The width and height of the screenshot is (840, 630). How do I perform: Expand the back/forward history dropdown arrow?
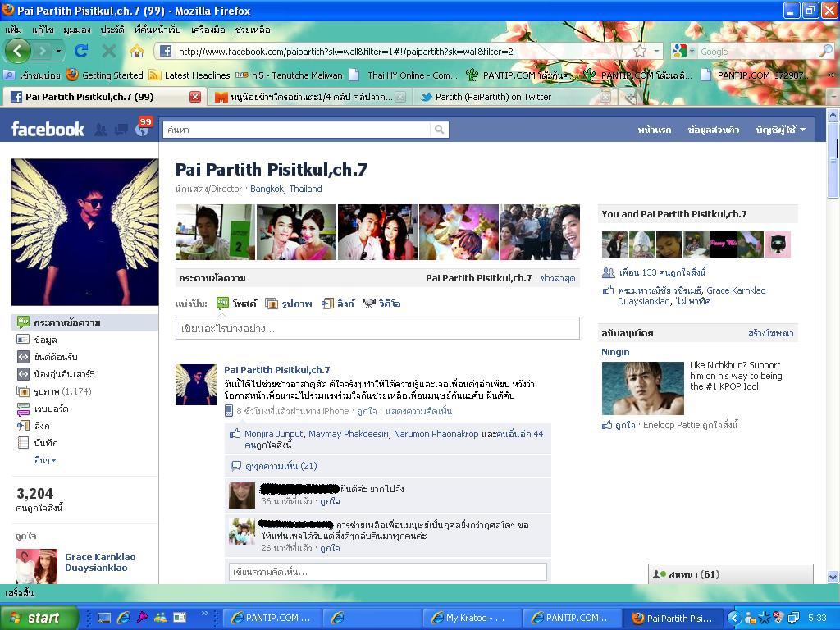(x=59, y=52)
